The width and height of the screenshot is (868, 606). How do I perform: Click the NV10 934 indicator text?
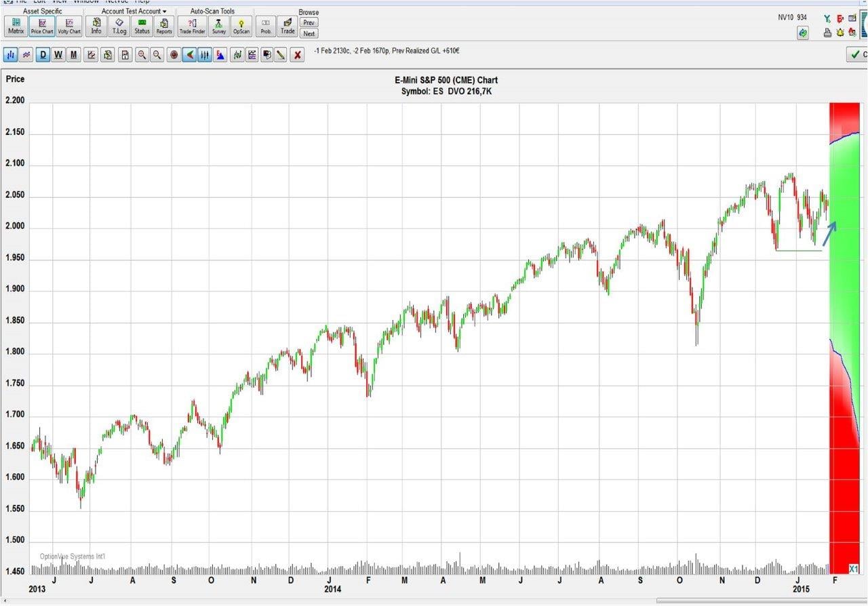tap(792, 17)
